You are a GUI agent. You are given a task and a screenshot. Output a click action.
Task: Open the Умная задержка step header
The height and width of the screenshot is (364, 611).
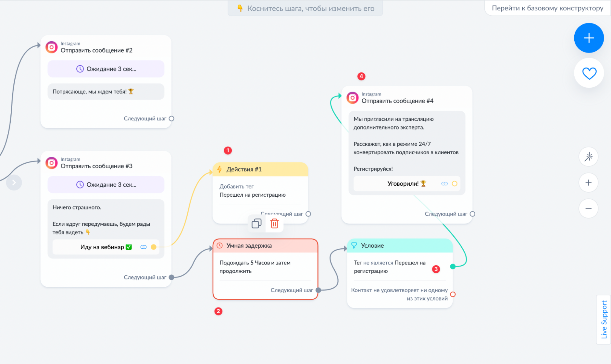(266, 246)
